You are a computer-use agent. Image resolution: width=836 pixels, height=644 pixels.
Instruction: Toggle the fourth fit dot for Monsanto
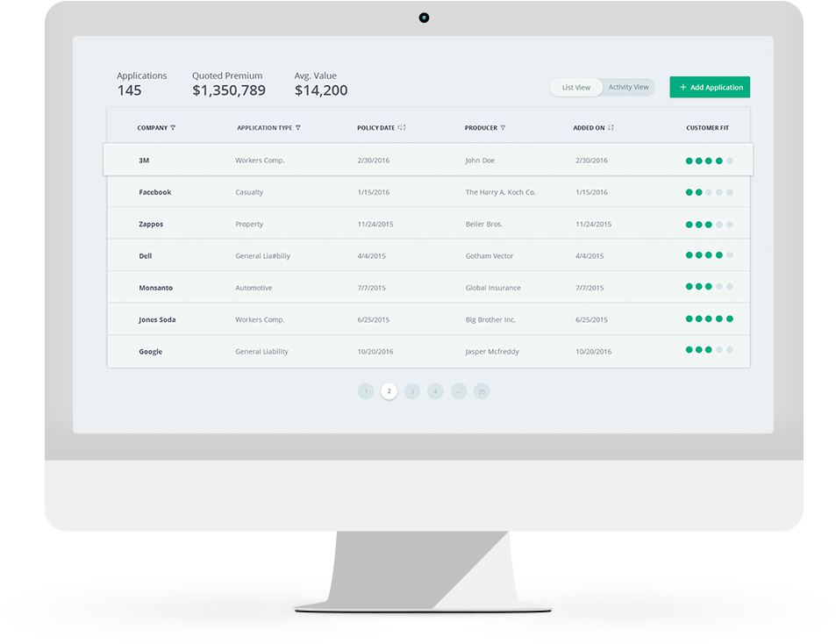coord(719,286)
